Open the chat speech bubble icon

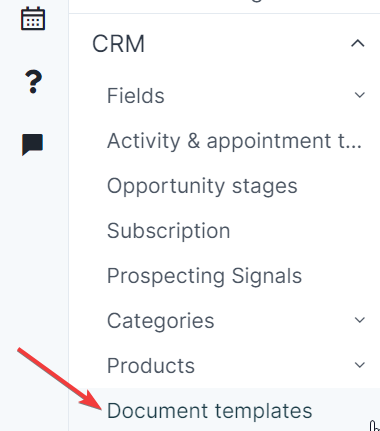[33, 145]
